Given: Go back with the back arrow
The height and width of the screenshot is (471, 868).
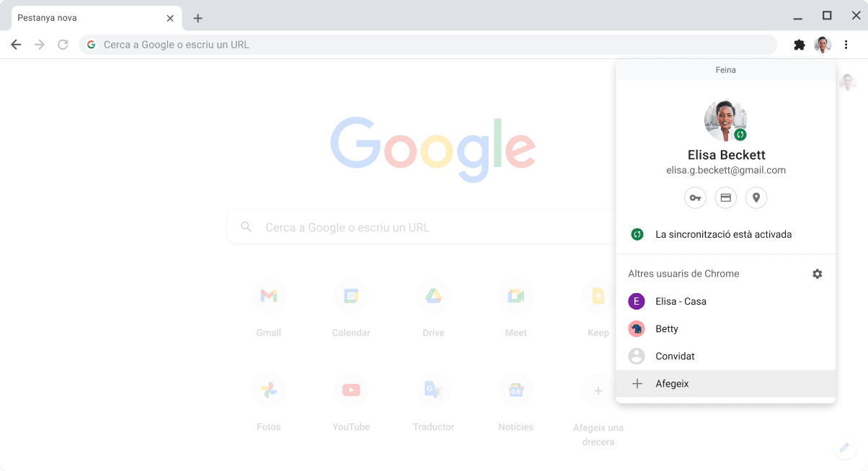Looking at the screenshot, I should coord(16,45).
